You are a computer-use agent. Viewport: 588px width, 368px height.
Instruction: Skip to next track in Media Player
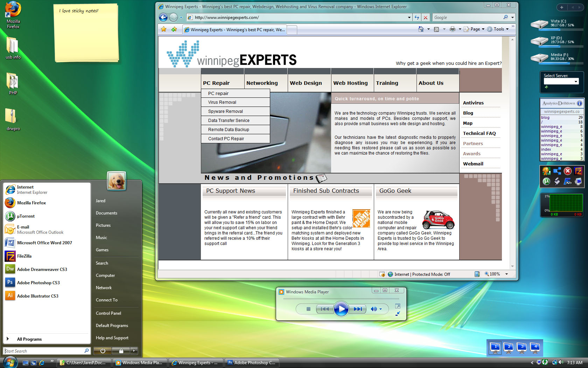pos(358,309)
